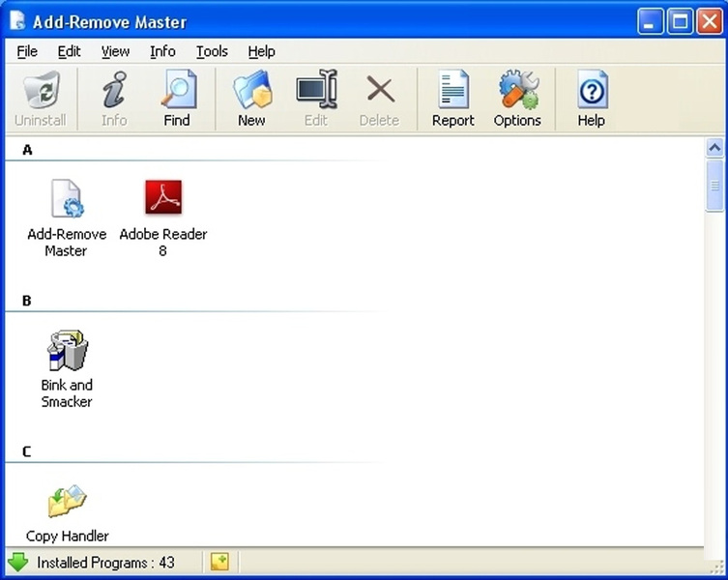The height and width of the screenshot is (580, 728).
Task: Click the vertical scrollbar thumb
Action: coord(714,186)
